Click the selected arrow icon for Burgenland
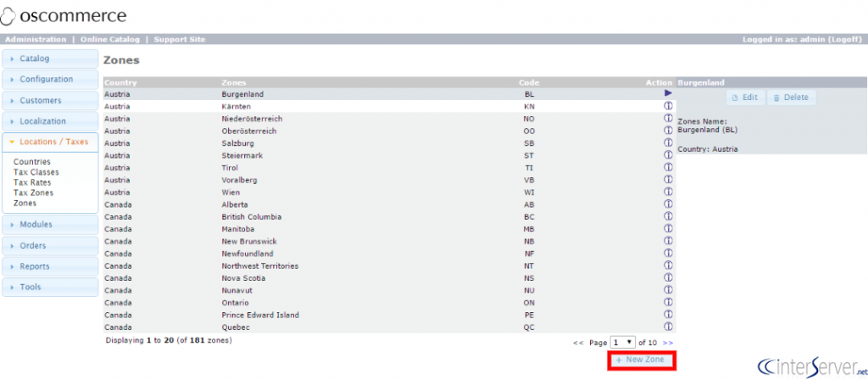Screen dimensions: 868x380 (668, 93)
